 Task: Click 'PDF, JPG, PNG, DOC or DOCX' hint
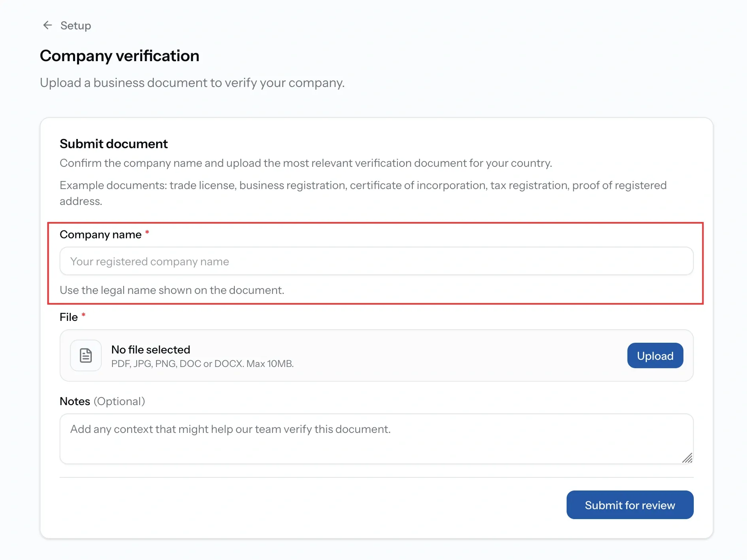pos(202,363)
